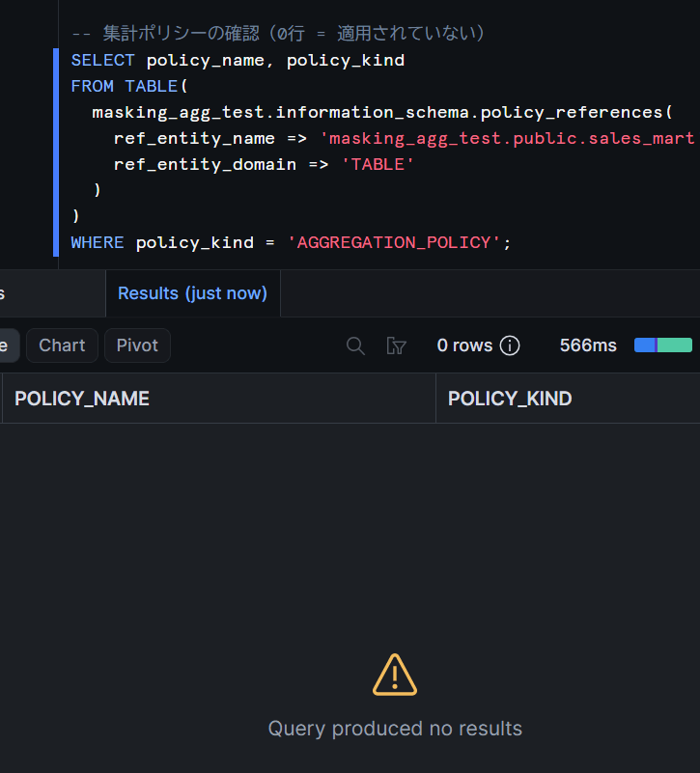Viewport: 700px width, 773px height.
Task: Click the Japanese comment line in the editor
Action: click(278, 34)
